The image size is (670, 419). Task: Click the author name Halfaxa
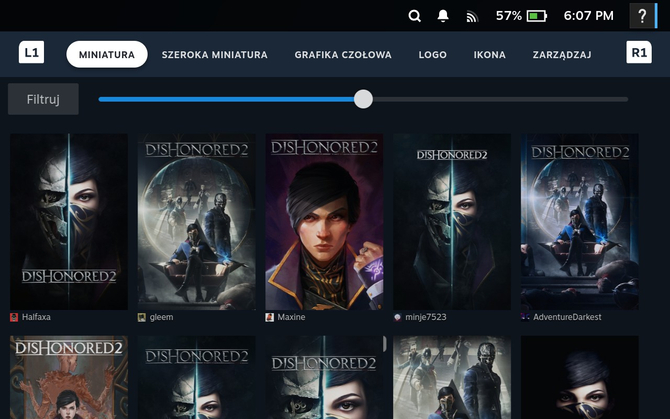point(36,317)
